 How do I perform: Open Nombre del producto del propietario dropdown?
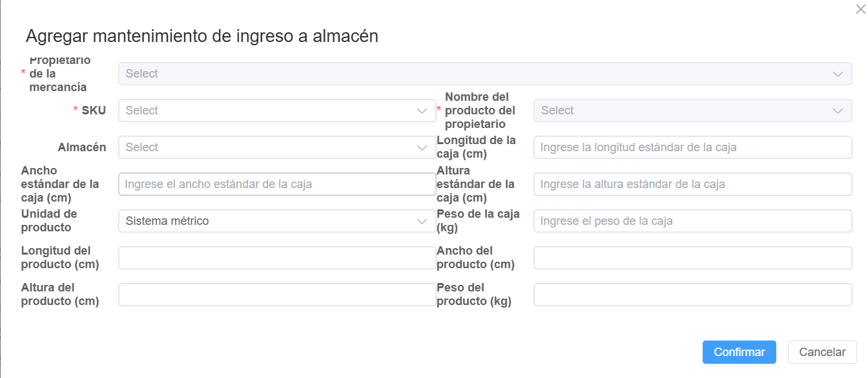(x=685, y=110)
